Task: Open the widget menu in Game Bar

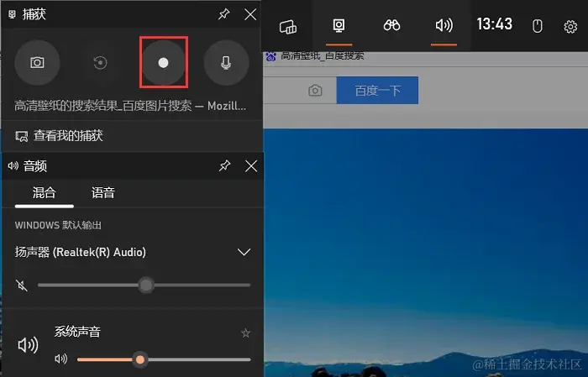Action: point(287,26)
